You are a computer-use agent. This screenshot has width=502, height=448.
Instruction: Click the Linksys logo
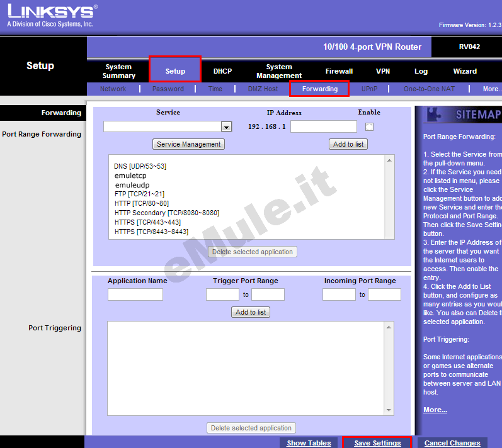[53, 15]
